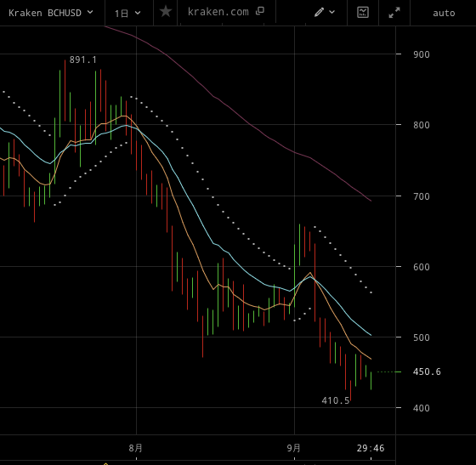Click the latest green candle near 450.6

371,381
